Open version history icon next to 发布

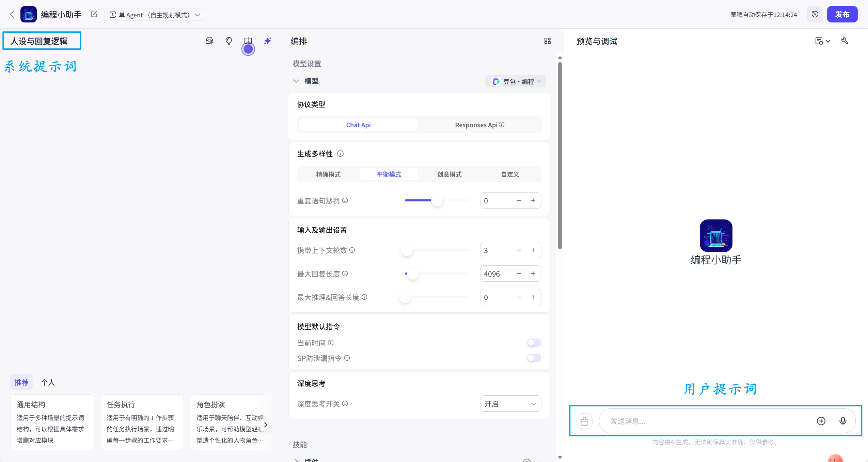tap(815, 14)
